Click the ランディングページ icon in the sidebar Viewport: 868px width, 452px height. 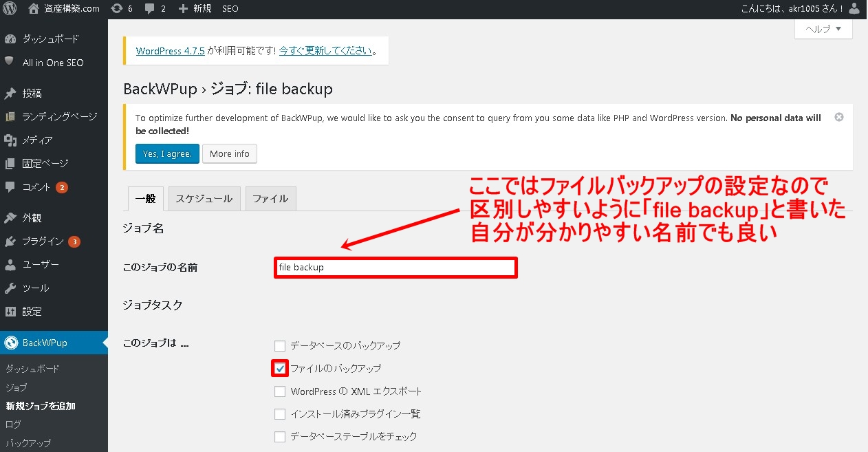tap(10, 117)
